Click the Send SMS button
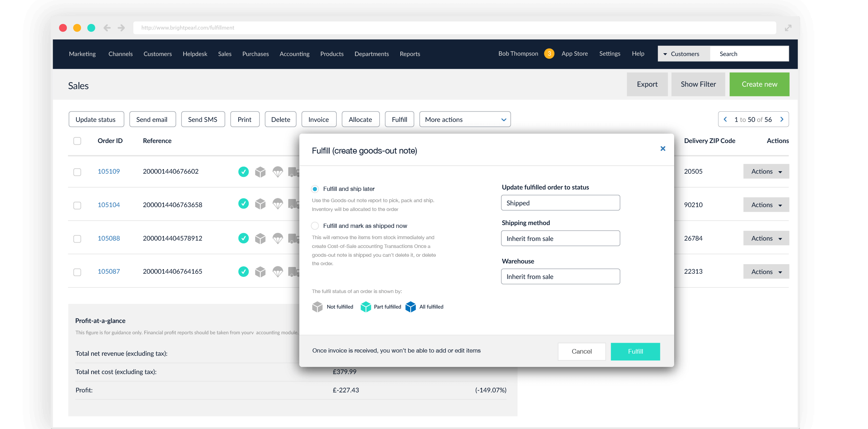 coord(203,119)
